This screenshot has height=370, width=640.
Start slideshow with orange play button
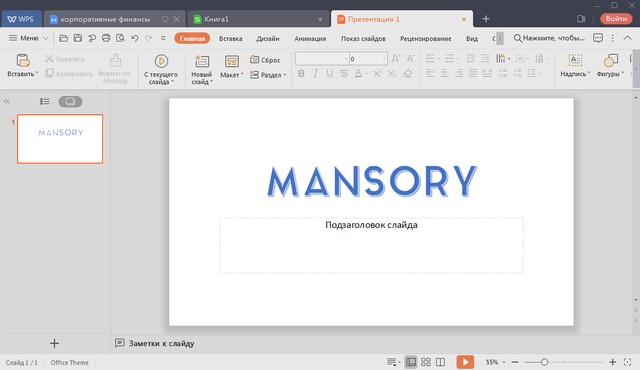click(465, 362)
